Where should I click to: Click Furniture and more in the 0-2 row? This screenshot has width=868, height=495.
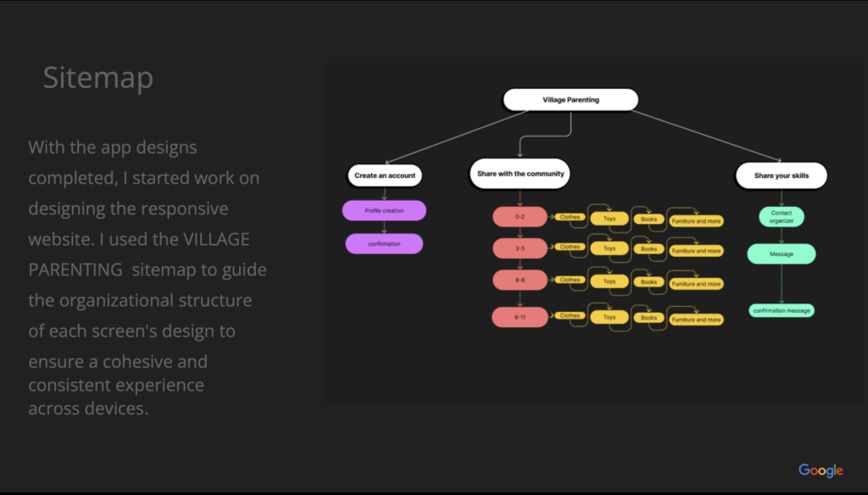point(696,221)
